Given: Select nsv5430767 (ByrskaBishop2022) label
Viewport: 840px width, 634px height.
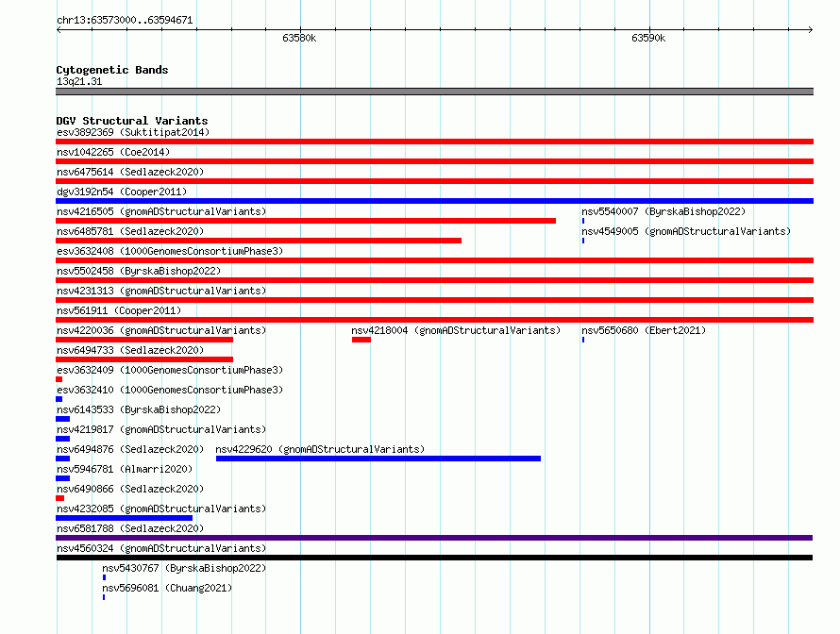Looking at the screenshot, I should pos(184,568).
